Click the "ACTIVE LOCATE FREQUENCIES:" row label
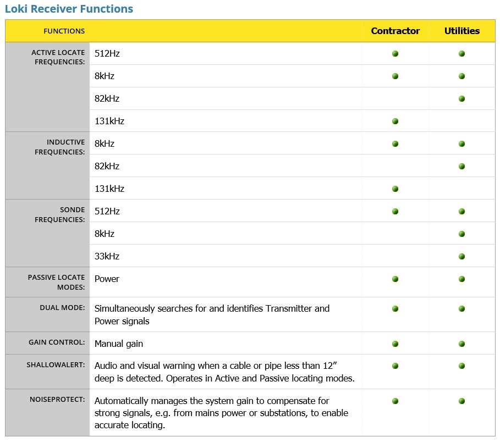Screen dimensions: 500x448 coord(58,57)
